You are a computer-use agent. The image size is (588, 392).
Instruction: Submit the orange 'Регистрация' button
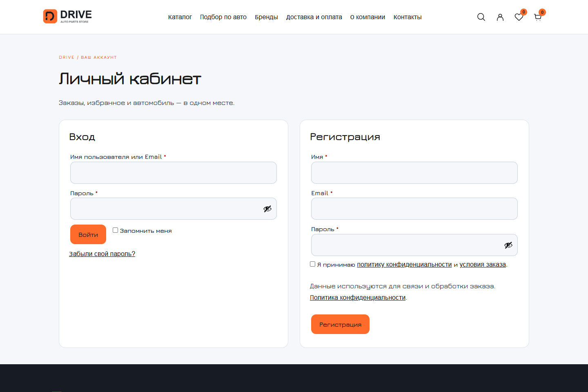[x=340, y=324]
